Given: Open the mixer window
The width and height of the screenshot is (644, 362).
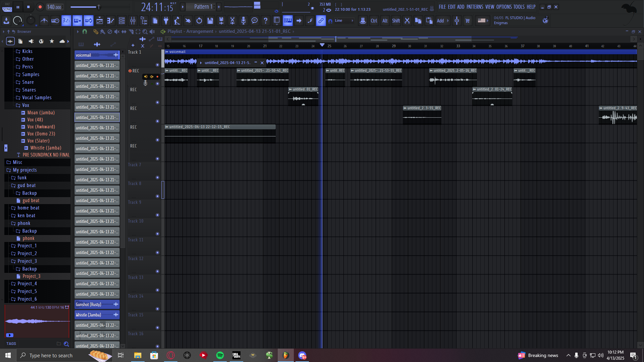Looking at the screenshot, I should (x=133, y=21).
